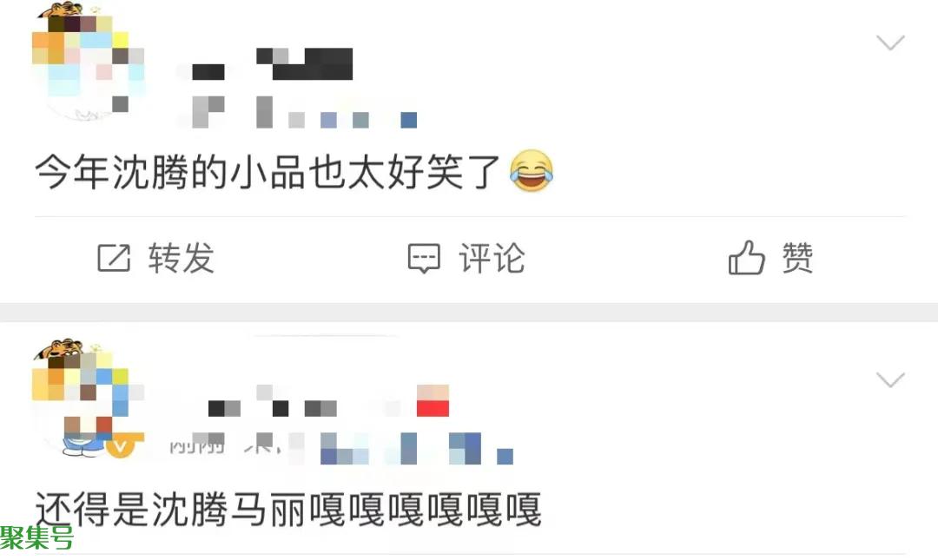The width and height of the screenshot is (938, 560).
Task: Open the first post text about 沈腾的小品
Action: [x=267, y=172]
